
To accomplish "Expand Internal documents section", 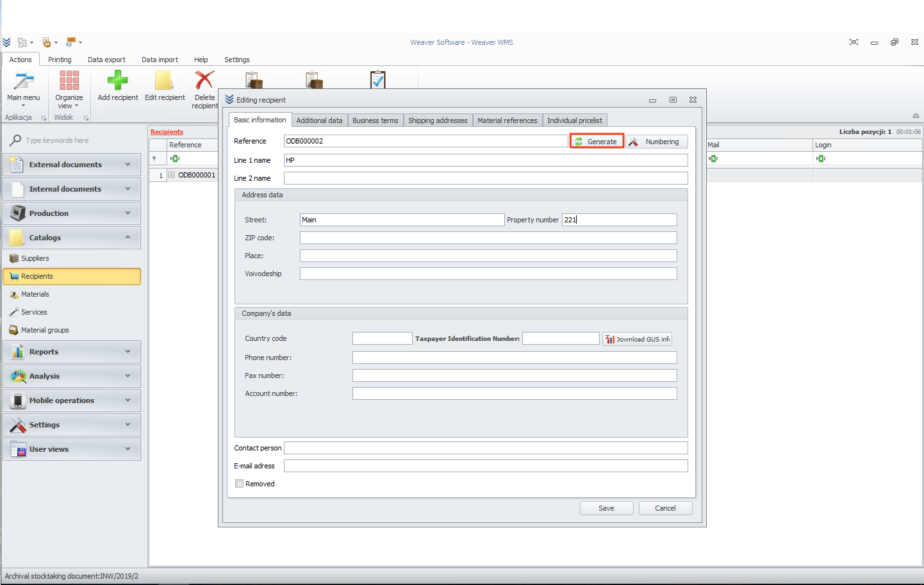I will (x=72, y=189).
